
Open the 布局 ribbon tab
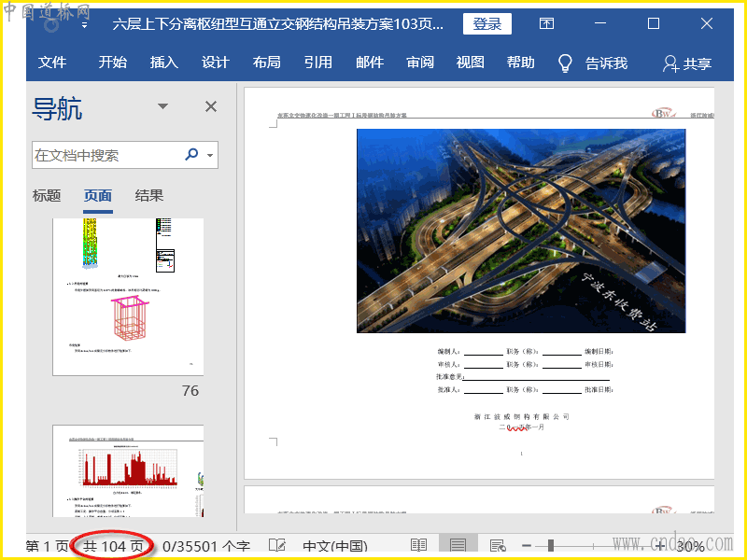coord(267,63)
